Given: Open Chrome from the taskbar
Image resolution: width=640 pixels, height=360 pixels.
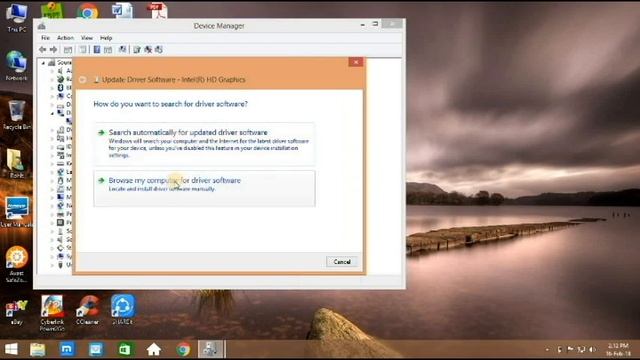Looking at the screenshot, I should coord(183,349).
